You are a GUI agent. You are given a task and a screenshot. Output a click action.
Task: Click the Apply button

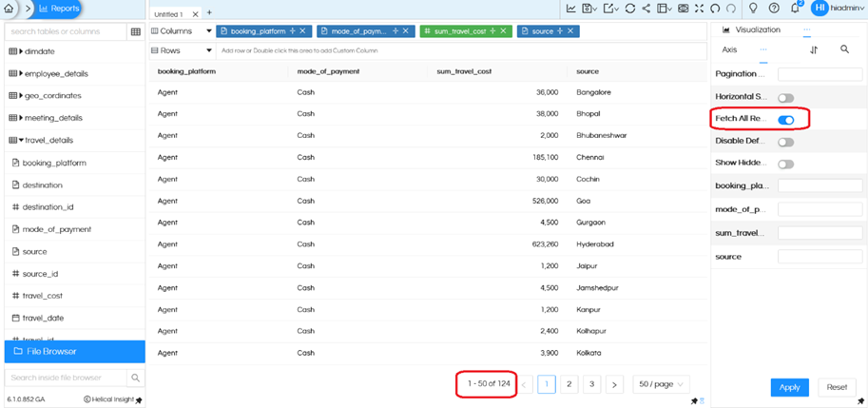pos(789,387)
